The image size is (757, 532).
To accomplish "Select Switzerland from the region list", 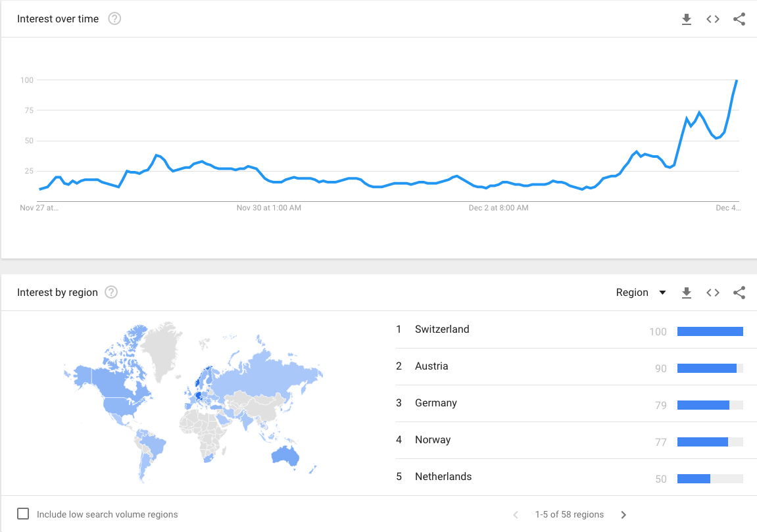I will 441,329.
